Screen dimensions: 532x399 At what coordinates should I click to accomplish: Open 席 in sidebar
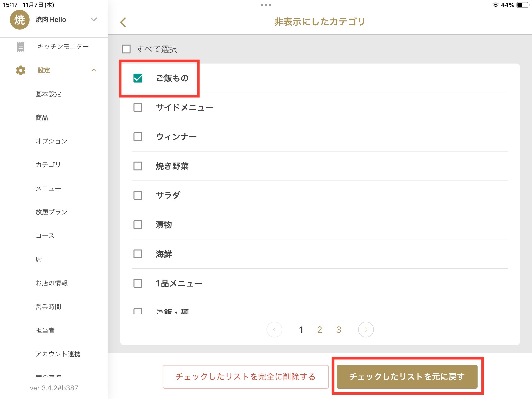39,259
